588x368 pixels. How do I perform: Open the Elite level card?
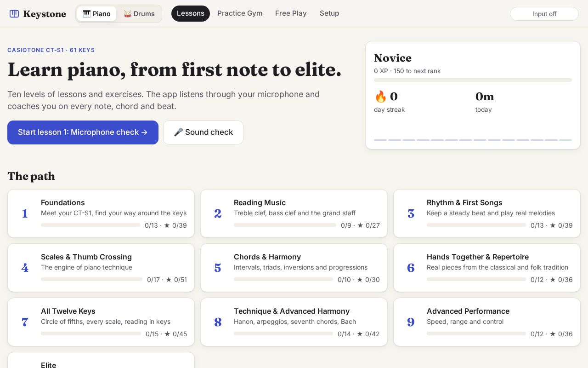[101, 361]
